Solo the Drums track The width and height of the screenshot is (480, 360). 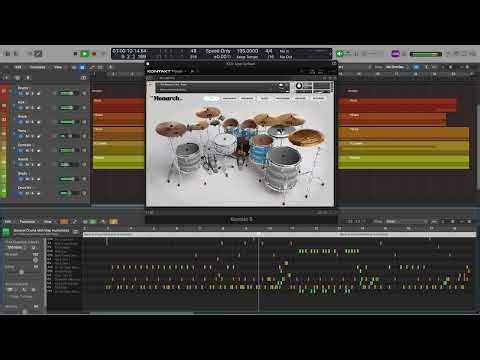click(33, 94)
